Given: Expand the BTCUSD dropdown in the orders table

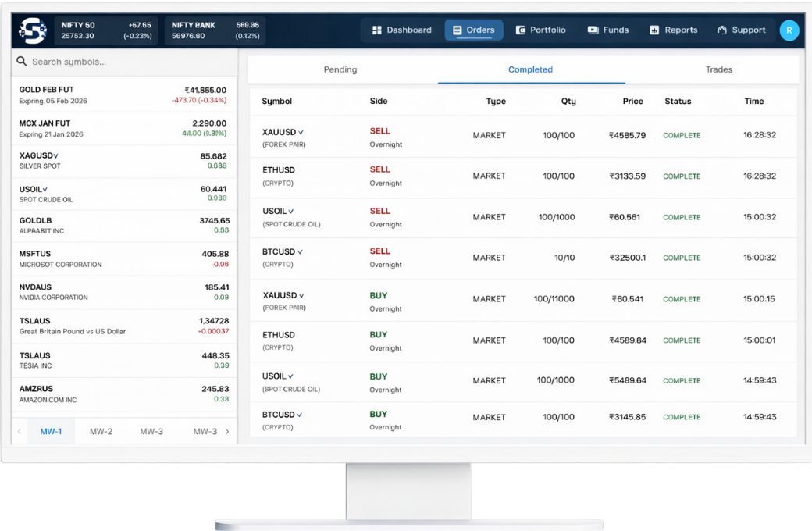Looking at the screenshot, I should (x=299, y=251).
